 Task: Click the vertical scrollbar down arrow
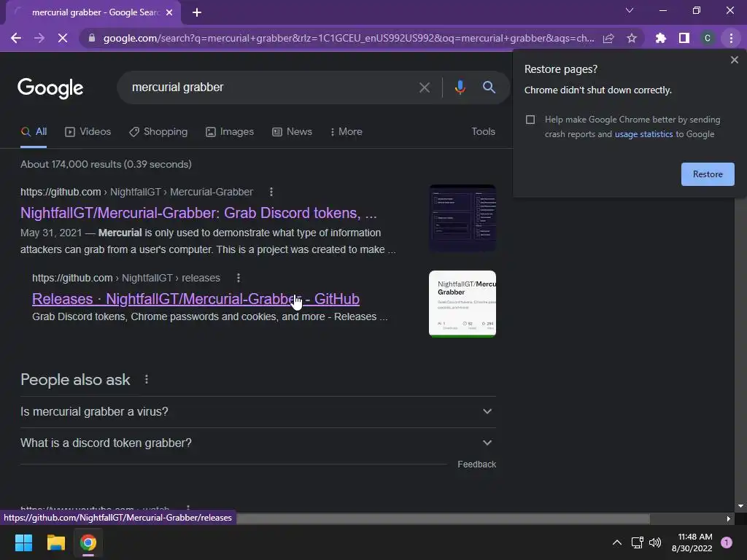tap(740, 506)
